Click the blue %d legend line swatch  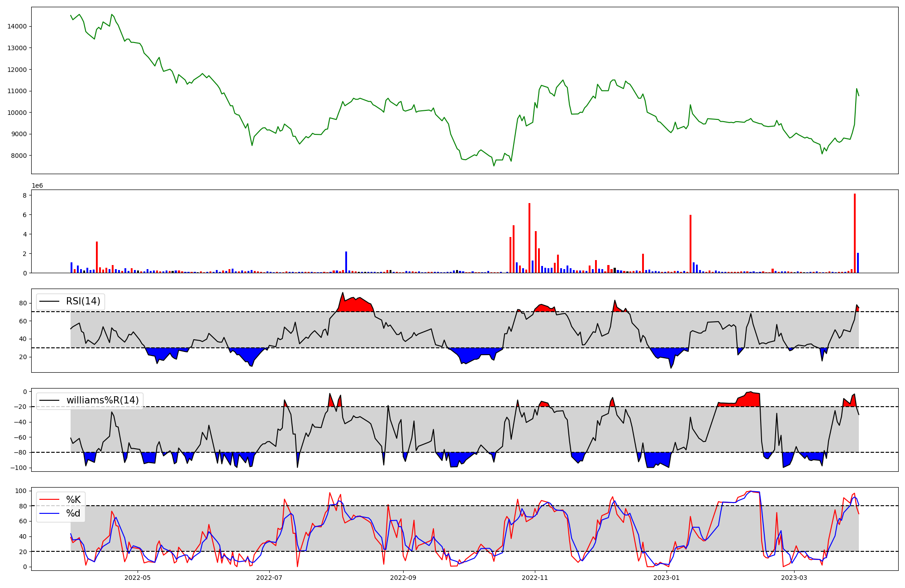pyautogui.click(x=49, y=513)
